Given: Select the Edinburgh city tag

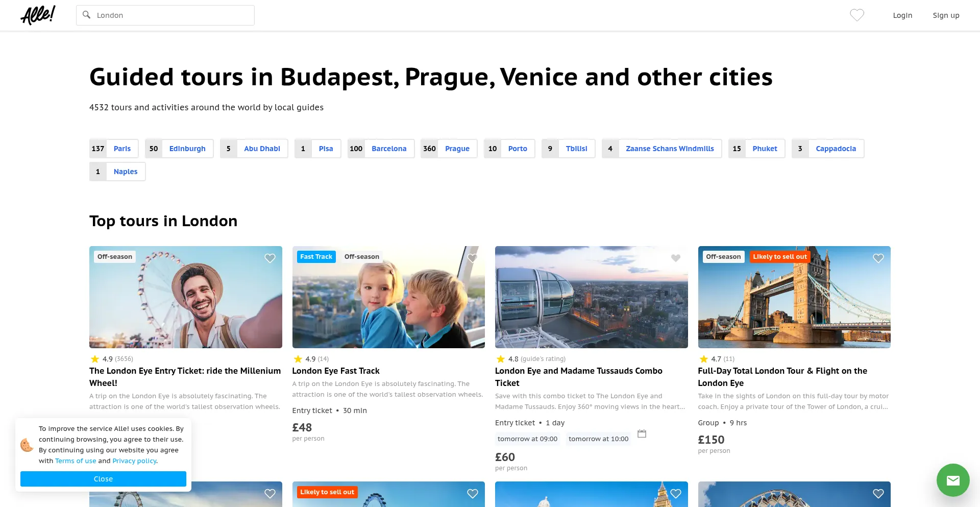Looking at the screenshot, I should click(179, 149).
